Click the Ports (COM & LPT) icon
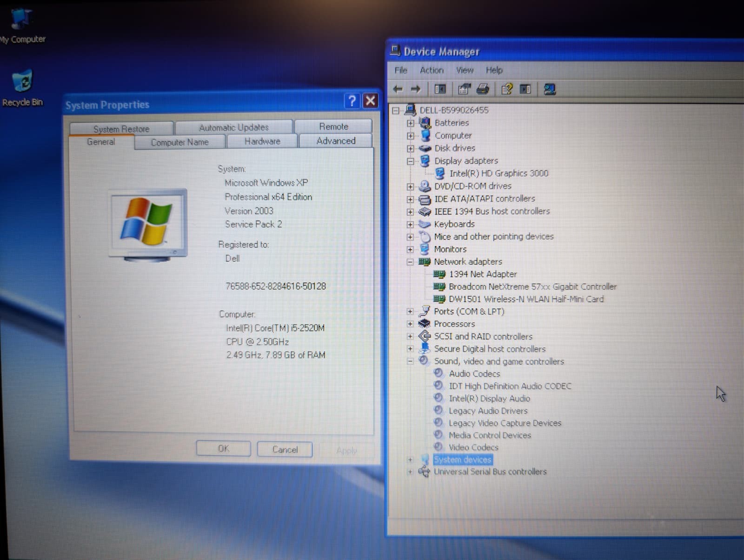Image resolution: width=744 pixels, height=560 pixels. [x=424, y=311]
